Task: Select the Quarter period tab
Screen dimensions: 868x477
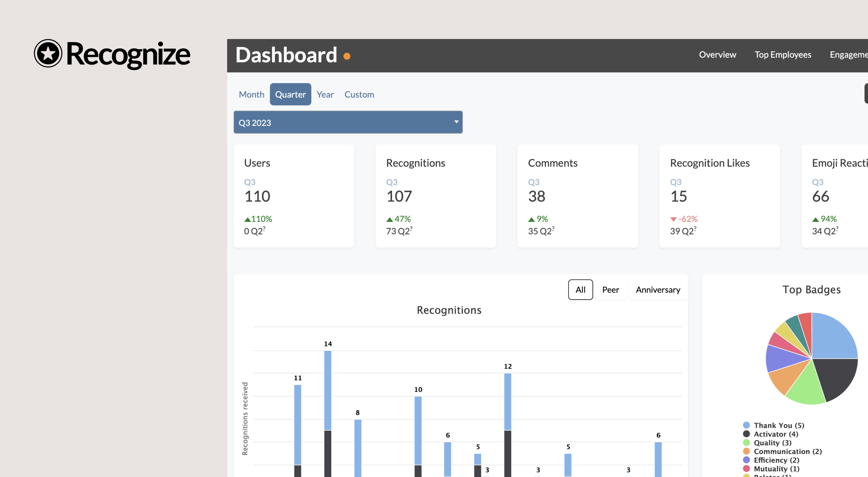Action: [x=290, y=94]
